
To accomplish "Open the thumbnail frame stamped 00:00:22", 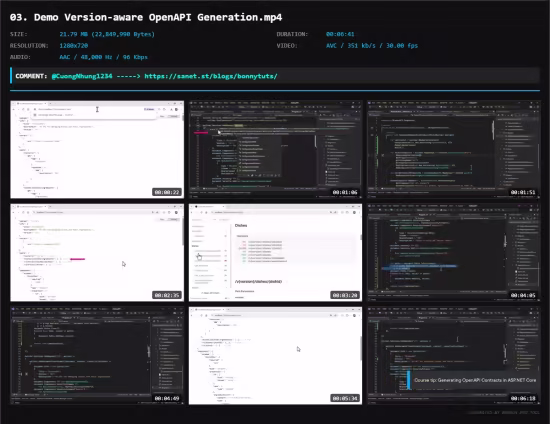I will tap(97, 149).
